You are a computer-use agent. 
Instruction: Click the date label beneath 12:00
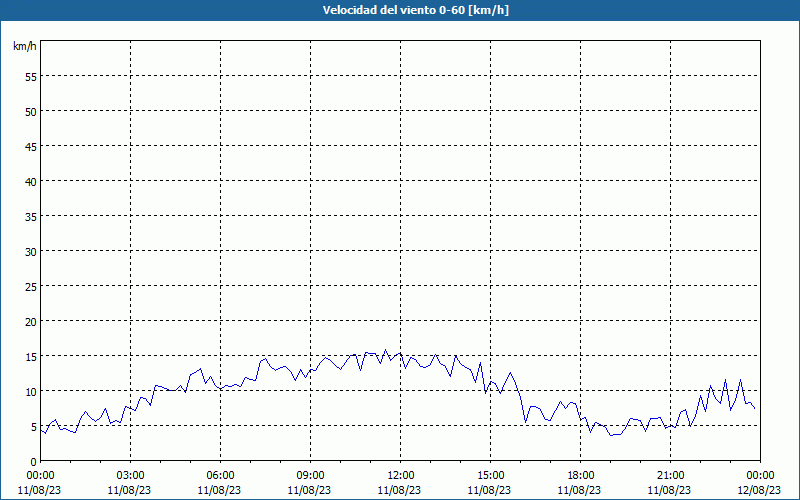coord(399,490)
